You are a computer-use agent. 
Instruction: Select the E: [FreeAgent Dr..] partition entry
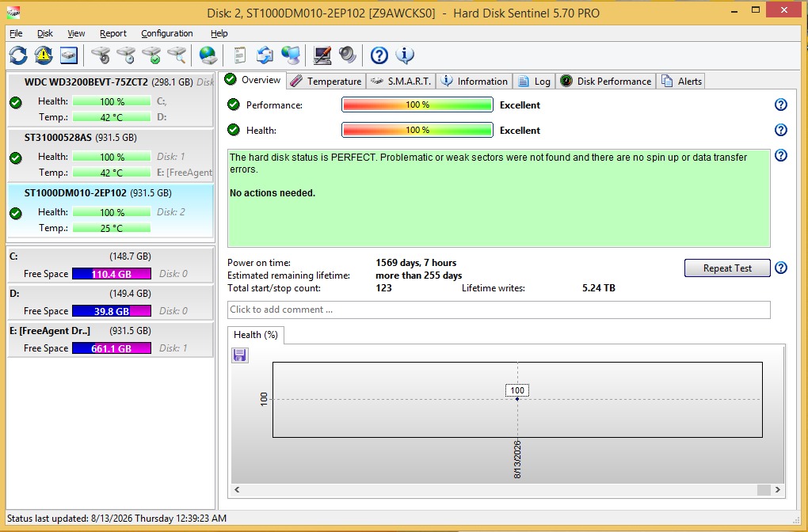click(x=110, y=340)
